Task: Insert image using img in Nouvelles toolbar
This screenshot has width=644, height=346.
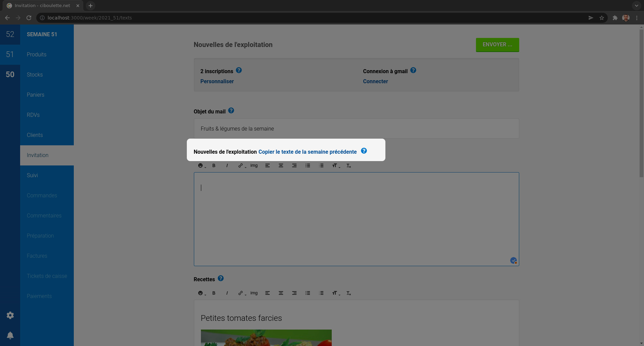Action: coord(254,165)
